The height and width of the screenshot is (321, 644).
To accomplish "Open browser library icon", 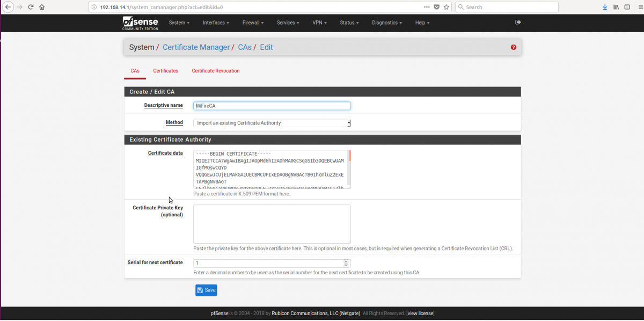I will 617,7.
